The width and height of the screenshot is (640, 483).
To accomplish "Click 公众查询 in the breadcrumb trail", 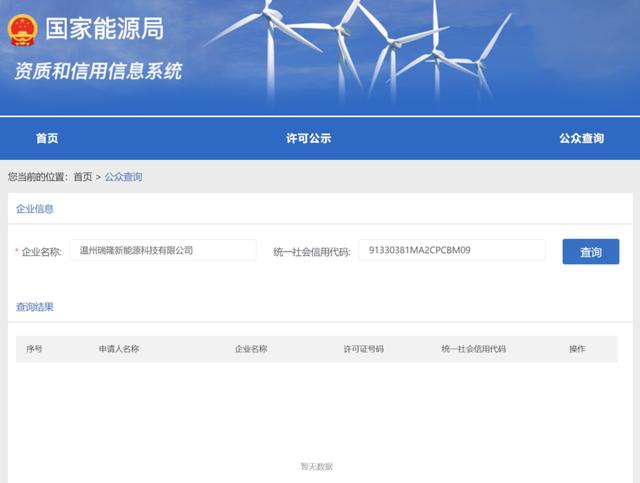I will click(123, 177).
